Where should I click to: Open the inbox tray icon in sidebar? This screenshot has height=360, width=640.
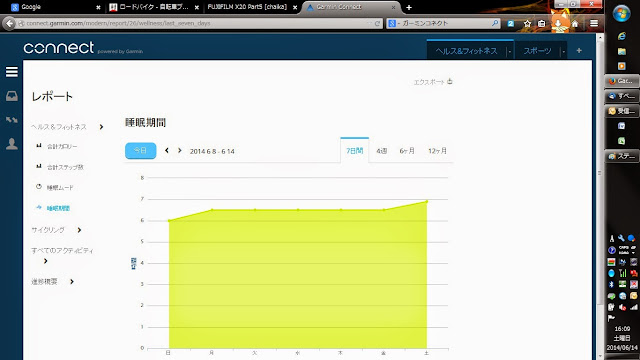pos(11,96)
